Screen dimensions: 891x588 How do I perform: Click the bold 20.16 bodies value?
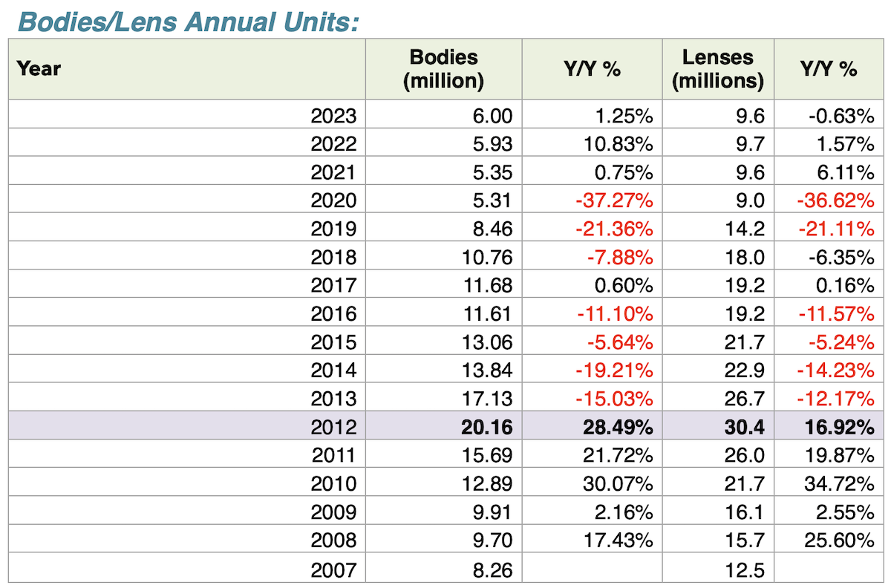487,427
